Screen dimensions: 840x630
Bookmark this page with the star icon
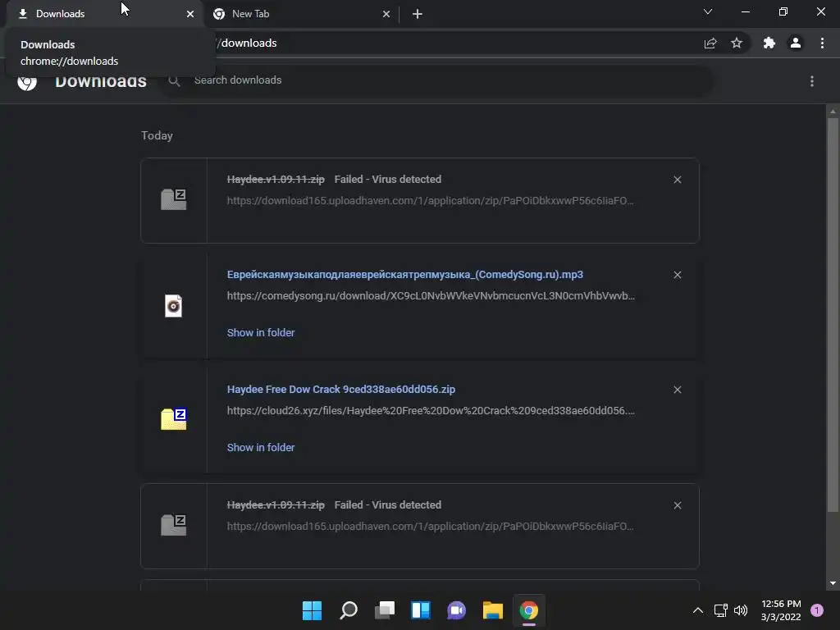[x=737, y=43]
